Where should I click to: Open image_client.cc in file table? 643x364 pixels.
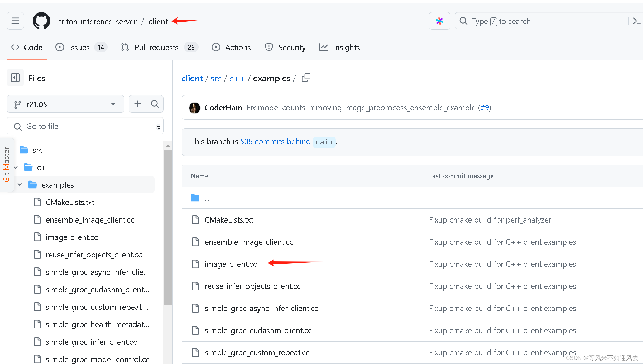pos(231,264)
